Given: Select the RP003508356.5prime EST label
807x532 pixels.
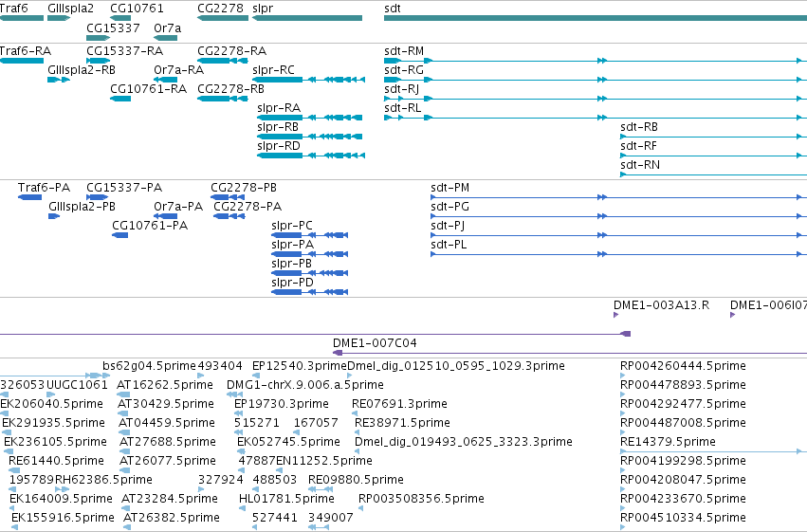Looking at the screenshot, I should [x=421, y=500].
